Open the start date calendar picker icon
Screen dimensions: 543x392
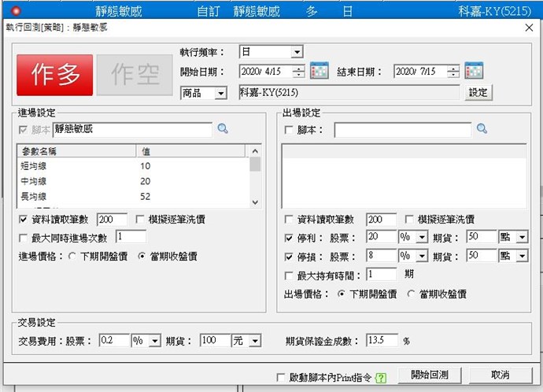click(319, 72)
